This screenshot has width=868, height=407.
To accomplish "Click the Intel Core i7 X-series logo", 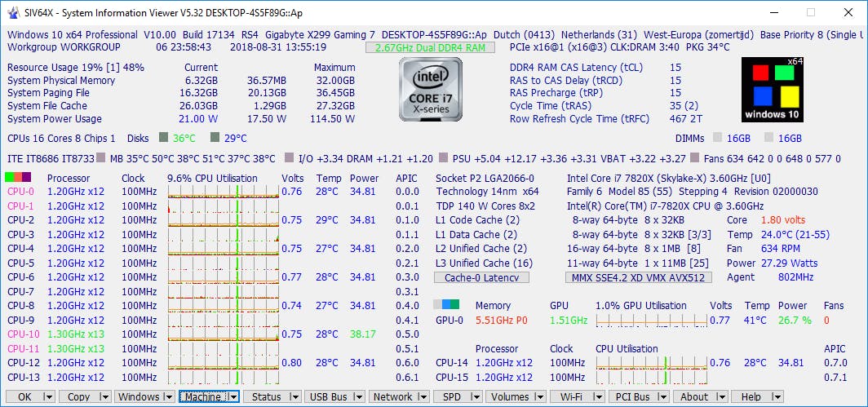I will pyautogui.click(x=430, y=89).
